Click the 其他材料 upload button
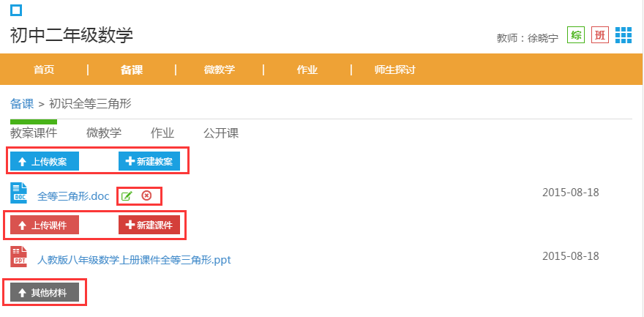Screen dimensions: 644x317 [45, 292]
